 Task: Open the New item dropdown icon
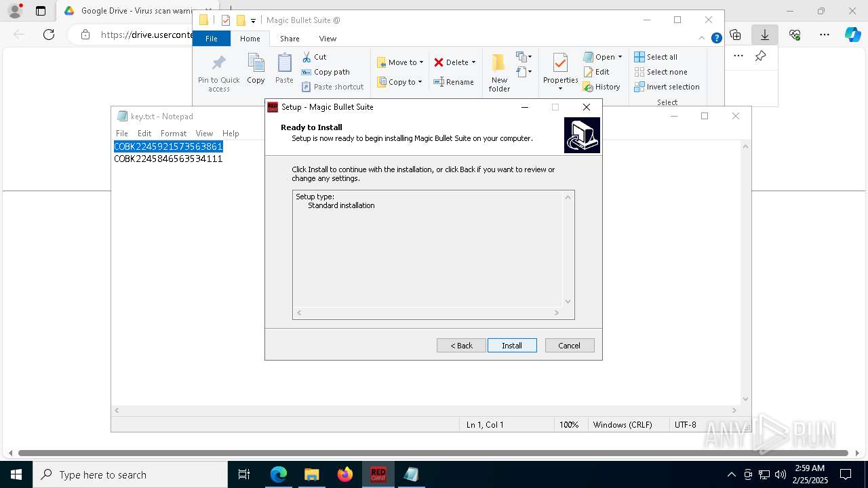524,57
